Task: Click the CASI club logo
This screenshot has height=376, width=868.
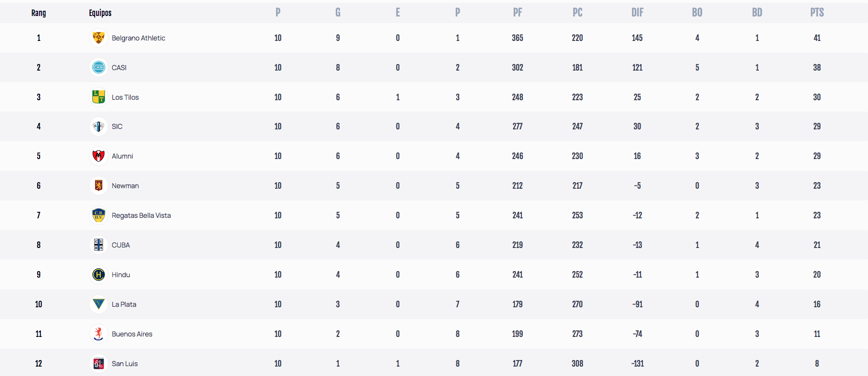Action: pyautogui.click(x=98, y=67)
